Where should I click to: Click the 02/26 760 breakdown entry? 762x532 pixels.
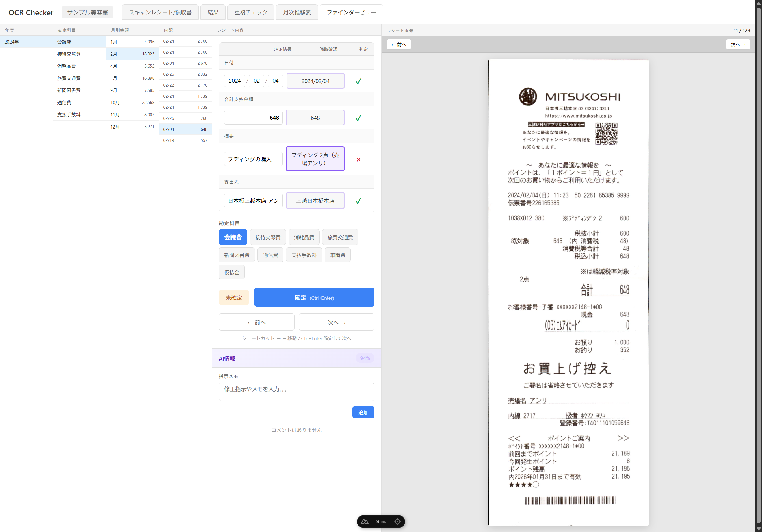tap(185, 118)
